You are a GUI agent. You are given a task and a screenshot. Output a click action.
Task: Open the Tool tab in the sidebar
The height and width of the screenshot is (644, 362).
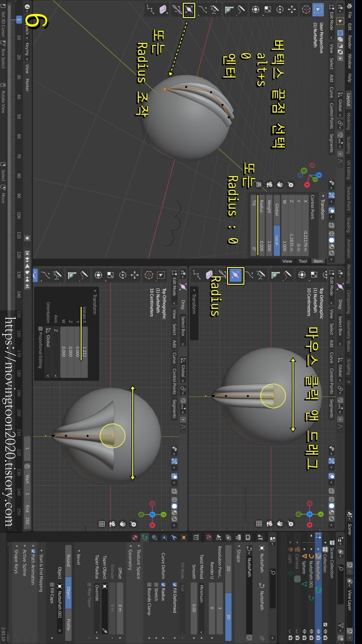pyautogui.click(x=303, y=261)
